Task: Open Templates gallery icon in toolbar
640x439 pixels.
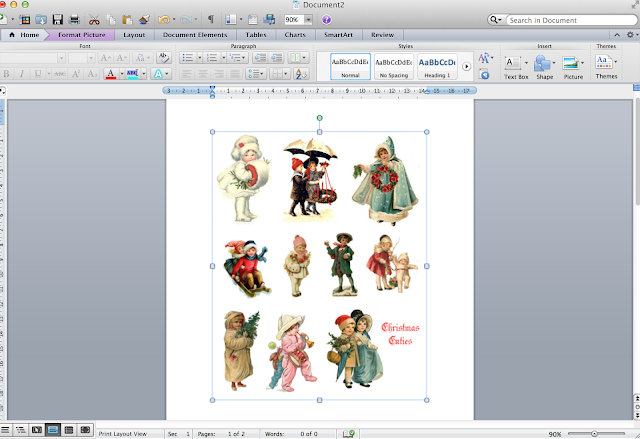Action: 25,20
